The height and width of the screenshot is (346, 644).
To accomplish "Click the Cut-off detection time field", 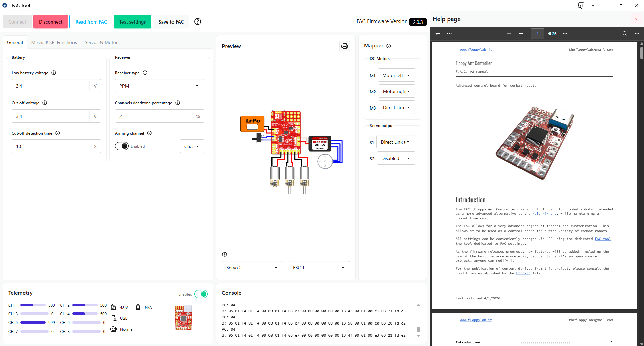I will click(x=51, y=146).
